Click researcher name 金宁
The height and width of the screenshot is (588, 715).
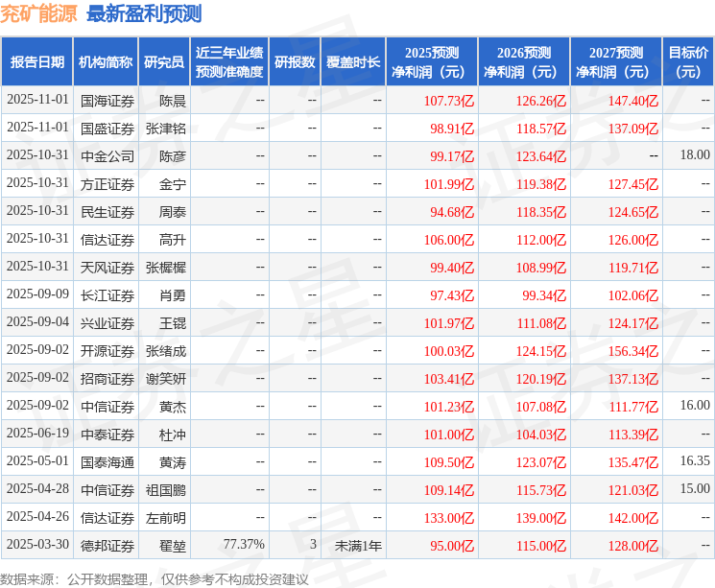pos(173,184)
